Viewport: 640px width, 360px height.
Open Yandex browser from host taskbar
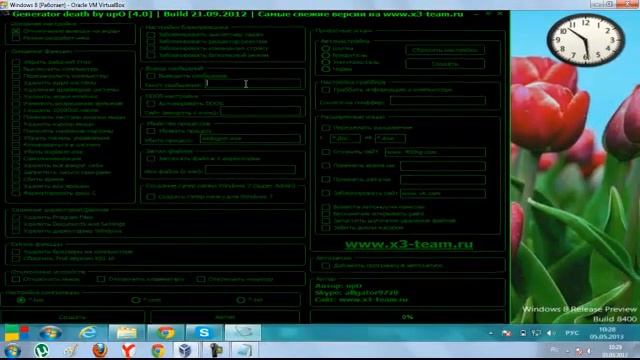[129, 351]
